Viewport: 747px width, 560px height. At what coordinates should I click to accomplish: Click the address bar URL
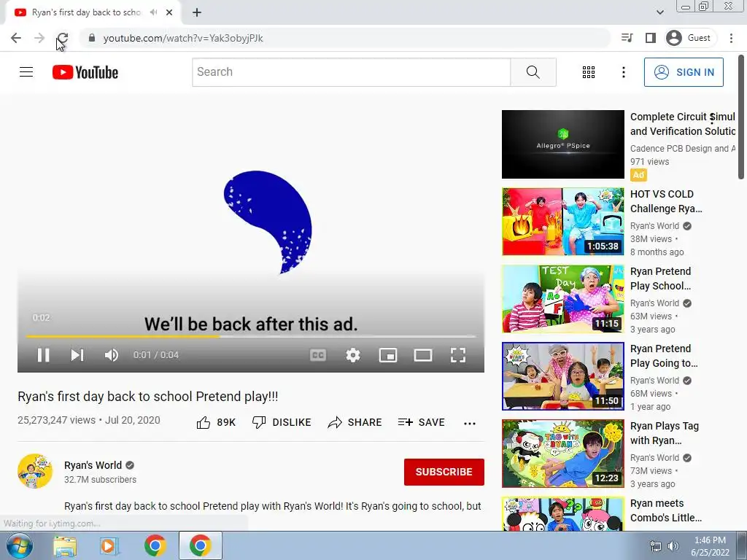(183, 38)
